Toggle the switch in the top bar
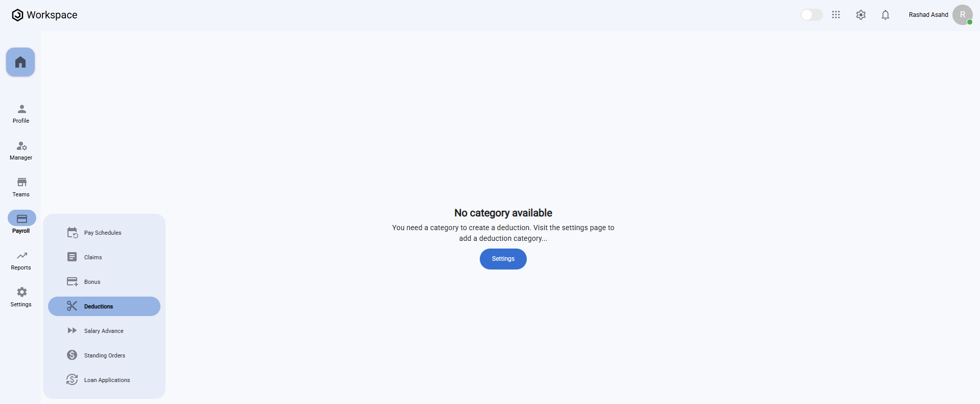Image resolution: width=980 pixels, height=404 pixels. point(812,15)
